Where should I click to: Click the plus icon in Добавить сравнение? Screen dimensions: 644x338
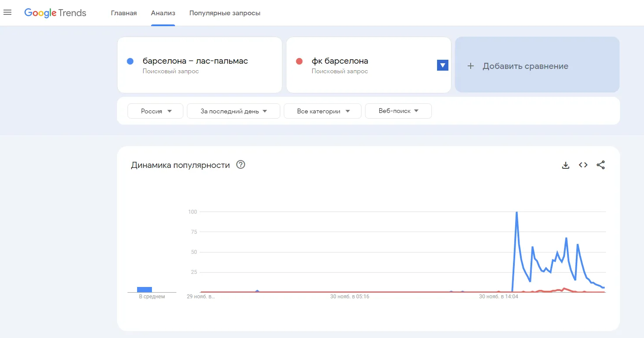click(470, 66)
